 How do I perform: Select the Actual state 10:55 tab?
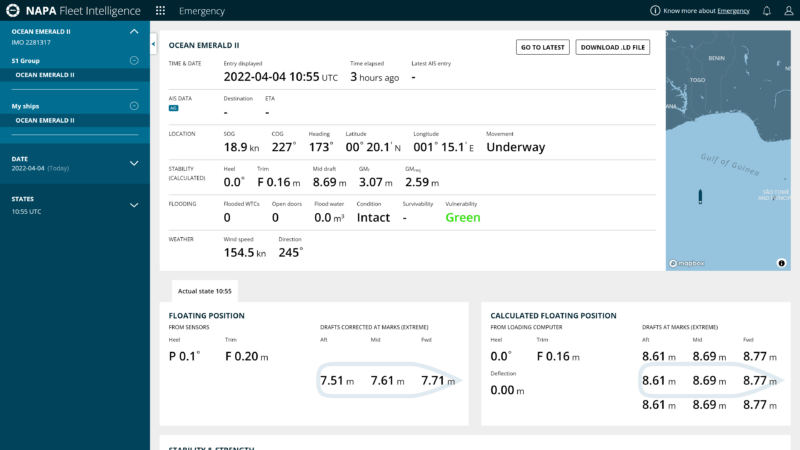click(x=205, y=291)
